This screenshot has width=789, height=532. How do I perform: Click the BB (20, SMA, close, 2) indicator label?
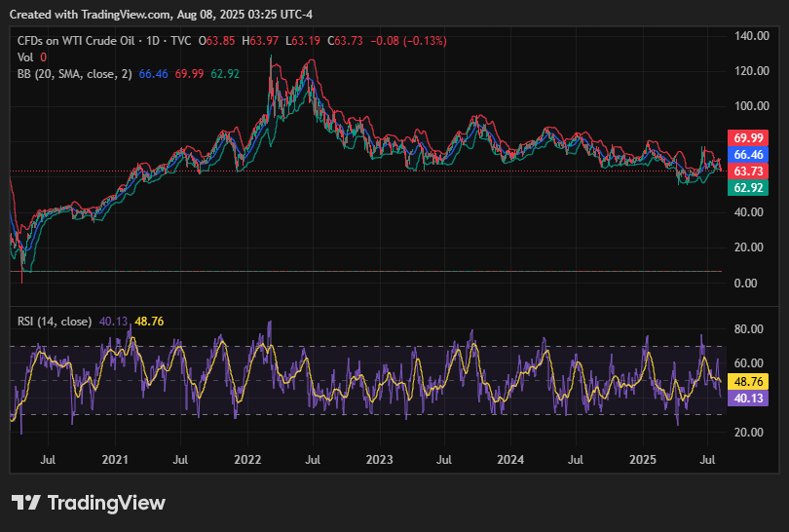74,74
